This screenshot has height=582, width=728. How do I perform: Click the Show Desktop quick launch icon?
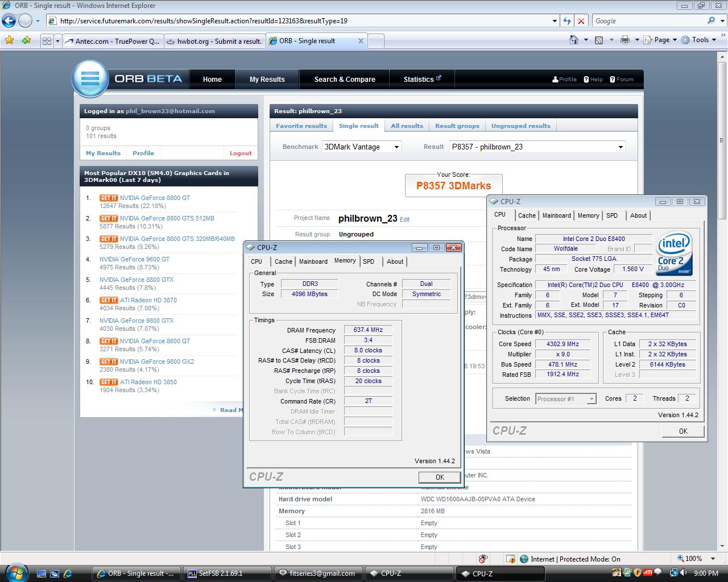tap(42, 573)
